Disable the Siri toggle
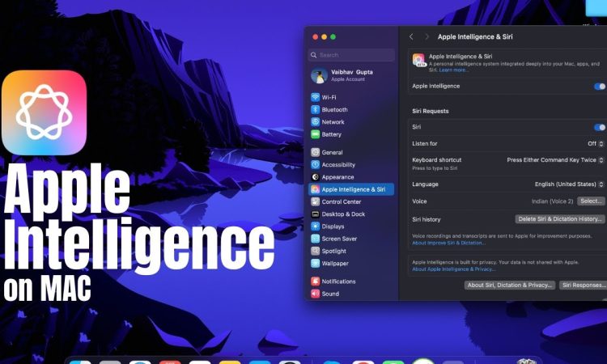The width and height of the screenshot is (607, 364). [599, 127]
